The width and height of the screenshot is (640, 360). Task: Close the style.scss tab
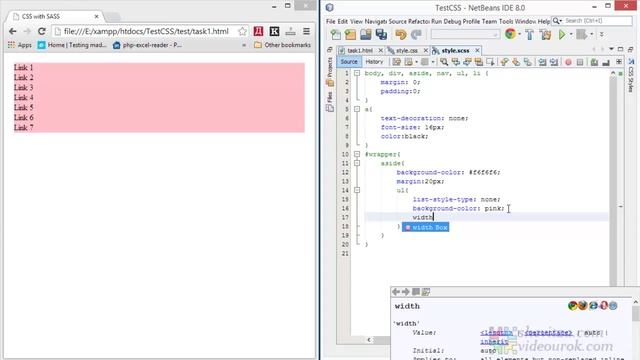(x=477, y=50)
